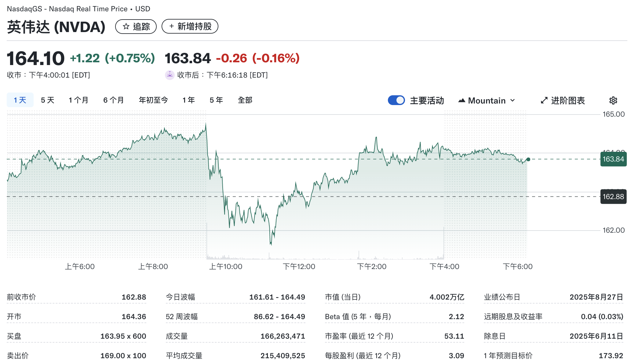This screenshot has width=631, height=364.
Task: Click the 新增持股 button
Action: coord(190,26)
